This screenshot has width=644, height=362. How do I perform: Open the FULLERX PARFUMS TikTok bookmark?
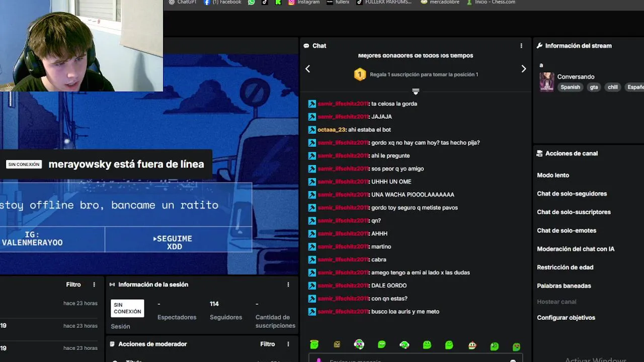tap(384, 2)
